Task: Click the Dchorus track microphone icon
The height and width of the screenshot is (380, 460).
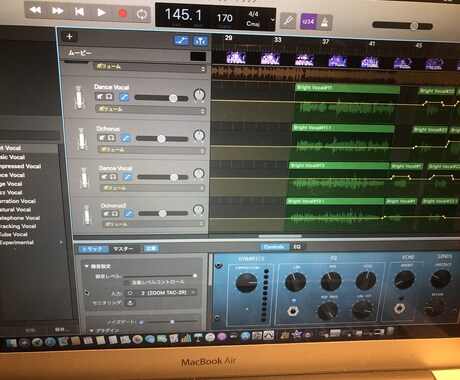Action: [x=82, y=139]
